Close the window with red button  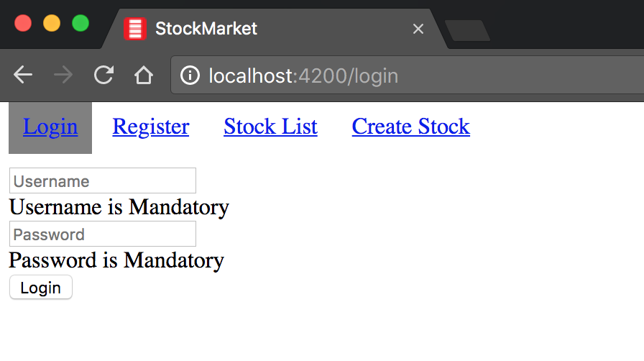[23, 23]
